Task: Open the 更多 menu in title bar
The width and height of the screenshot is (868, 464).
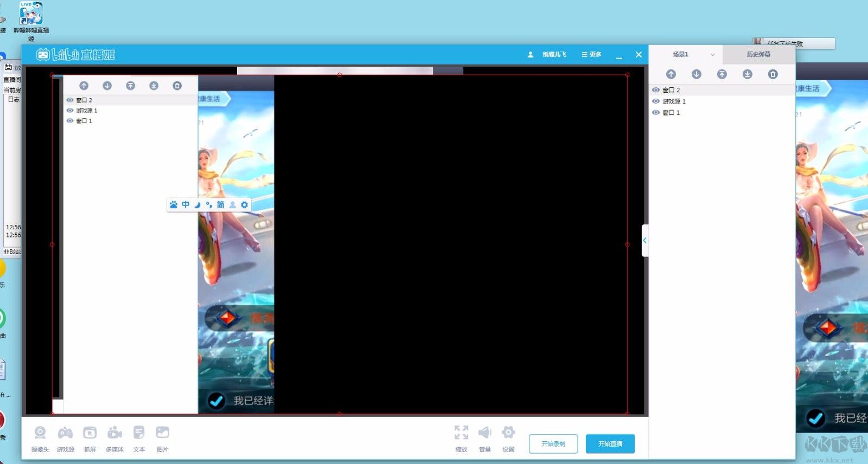Action: point(591,55)
